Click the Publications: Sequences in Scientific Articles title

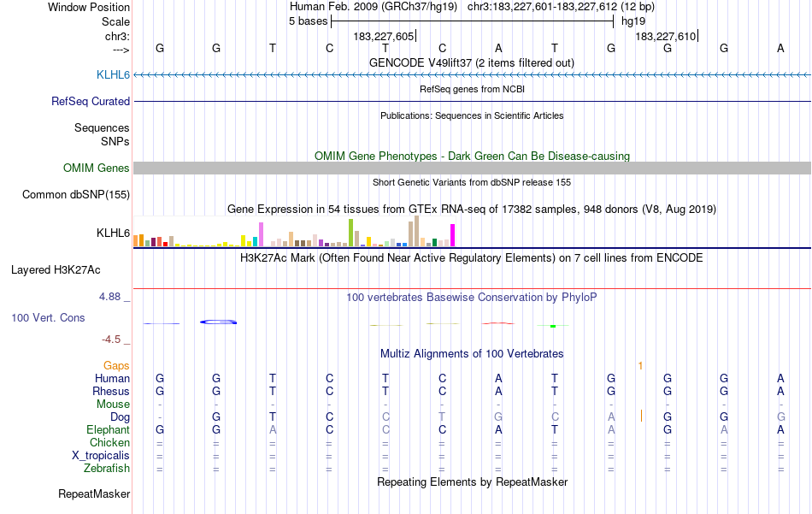point(472,115)
